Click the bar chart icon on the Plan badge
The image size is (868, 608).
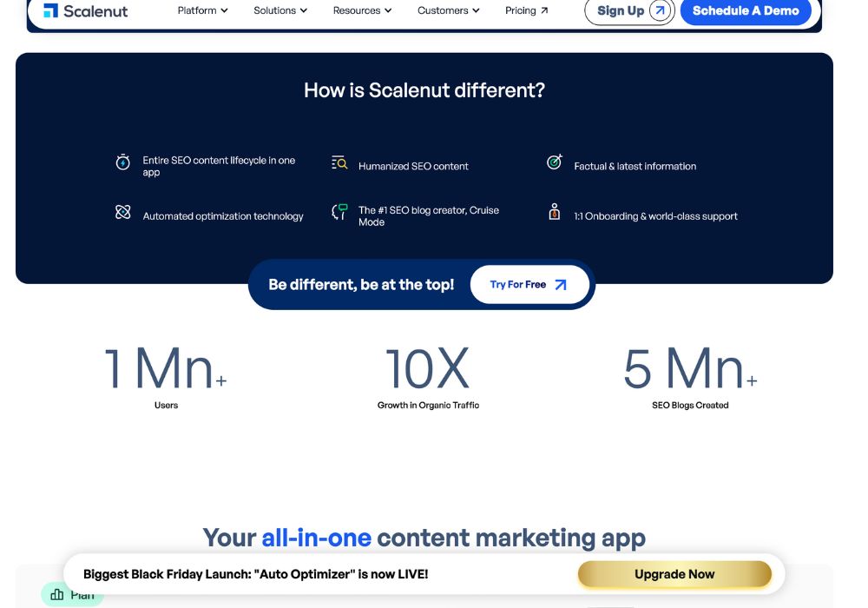56,594
